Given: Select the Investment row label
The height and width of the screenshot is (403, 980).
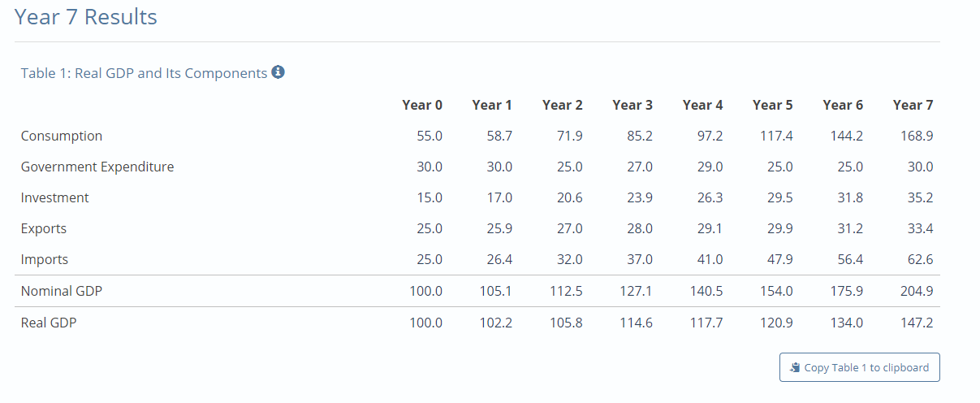Looking at the screenshot, I should pos(55,197).
